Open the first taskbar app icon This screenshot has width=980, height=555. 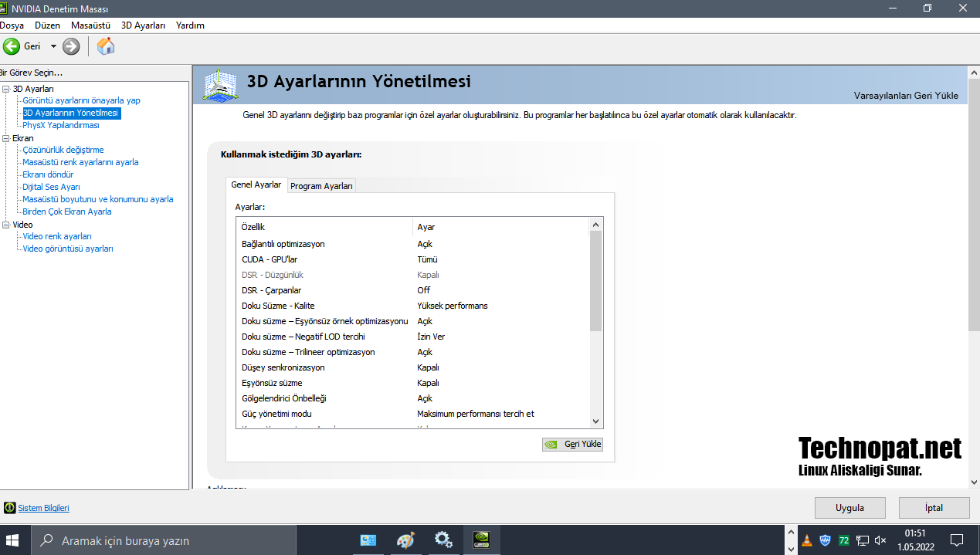pos(368,540)
